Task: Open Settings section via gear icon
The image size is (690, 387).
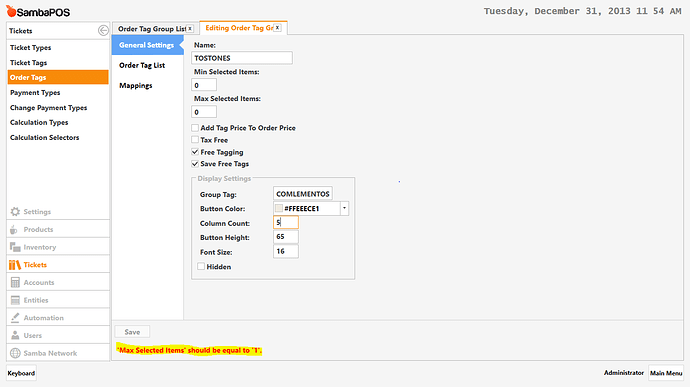Action: [15, 212]
